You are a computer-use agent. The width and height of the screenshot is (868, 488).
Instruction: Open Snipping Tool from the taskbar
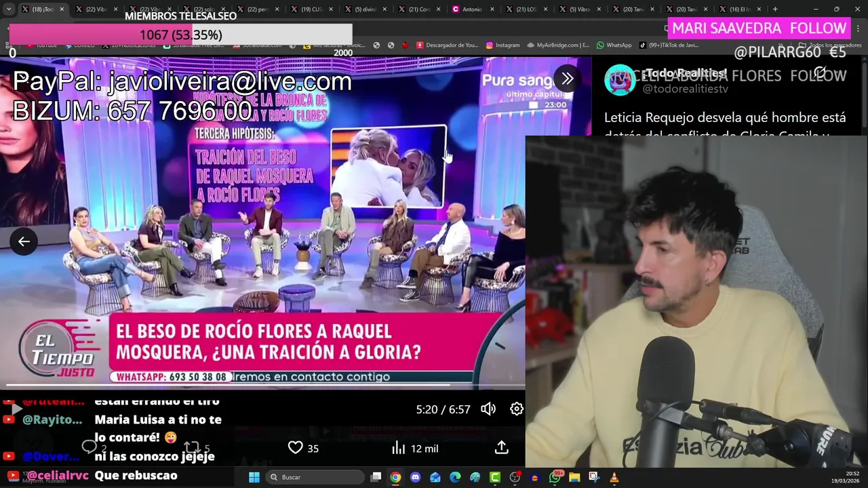(x=594, y=477)
